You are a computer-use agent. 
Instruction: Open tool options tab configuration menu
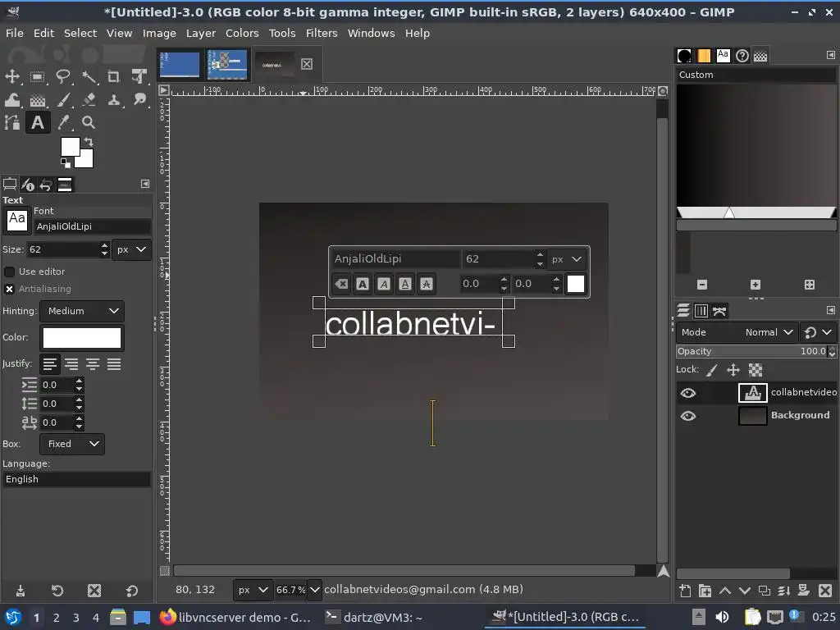144,184
